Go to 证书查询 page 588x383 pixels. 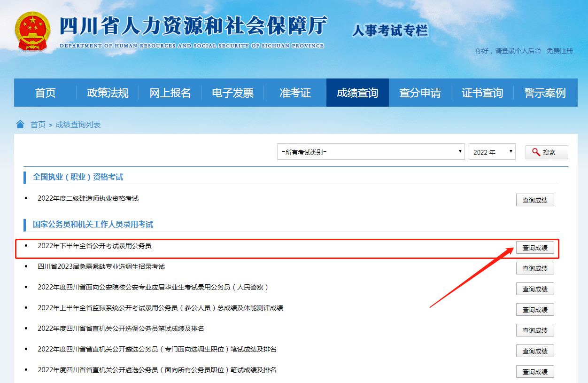(482, 93)
